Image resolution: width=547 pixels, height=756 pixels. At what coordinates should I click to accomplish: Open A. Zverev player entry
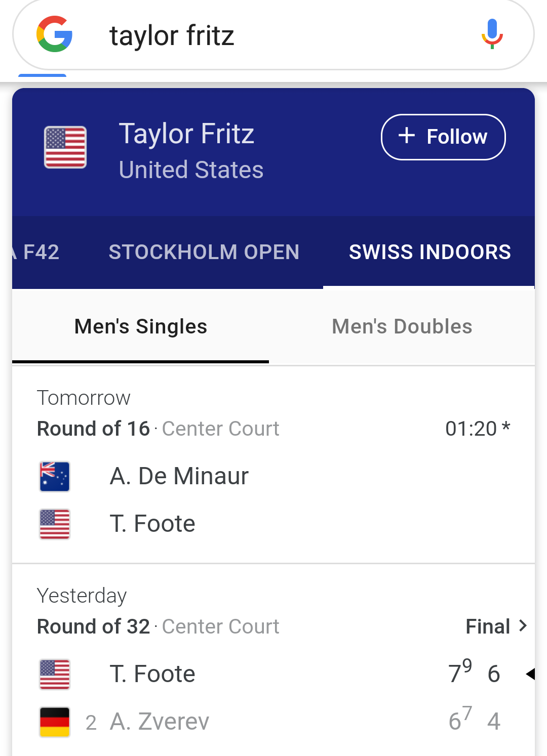point(160,722)
